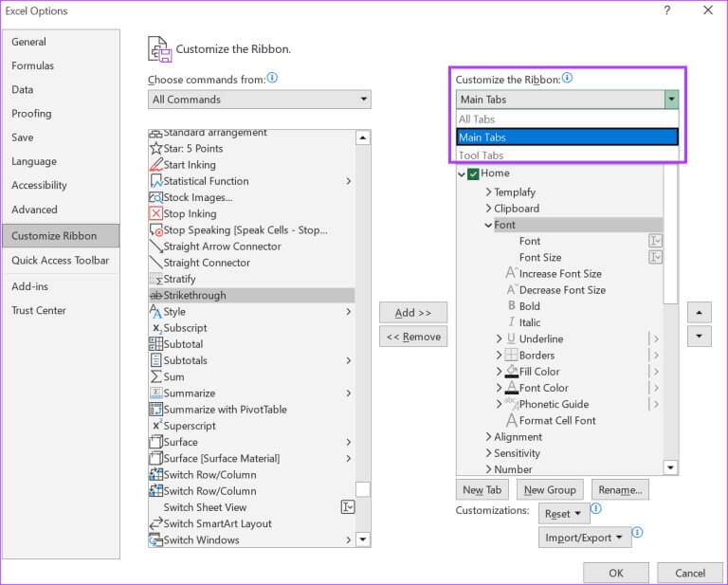Click the Stop Inking icon
Viewport: 728px width, 585px height.
(x=156, y=213)
